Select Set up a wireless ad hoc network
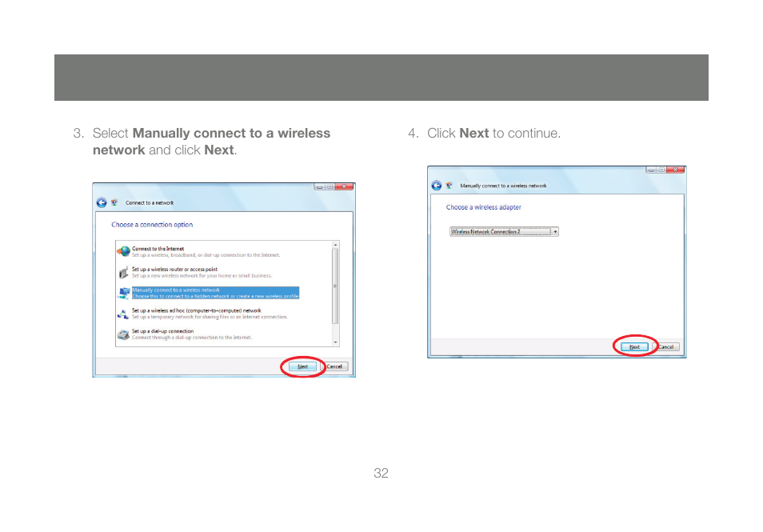This screenshot has height=532, width=763. tap(210, 314)
